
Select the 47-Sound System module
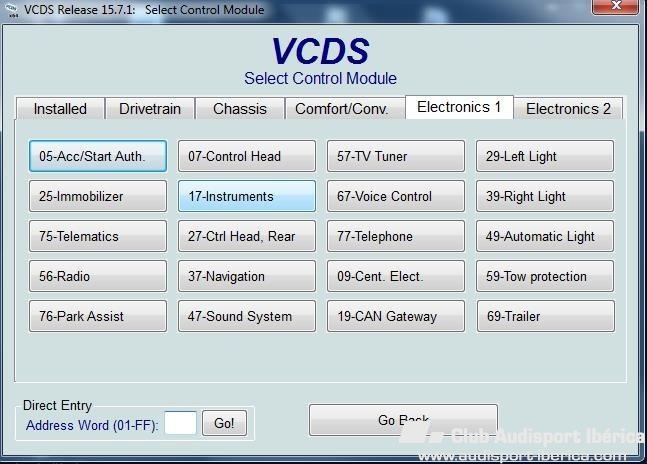click(247, 316)
